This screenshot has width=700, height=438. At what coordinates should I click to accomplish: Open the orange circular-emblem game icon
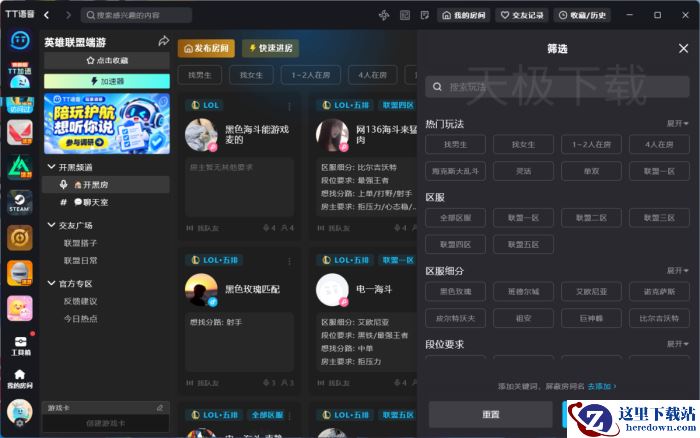pos(20,238)
